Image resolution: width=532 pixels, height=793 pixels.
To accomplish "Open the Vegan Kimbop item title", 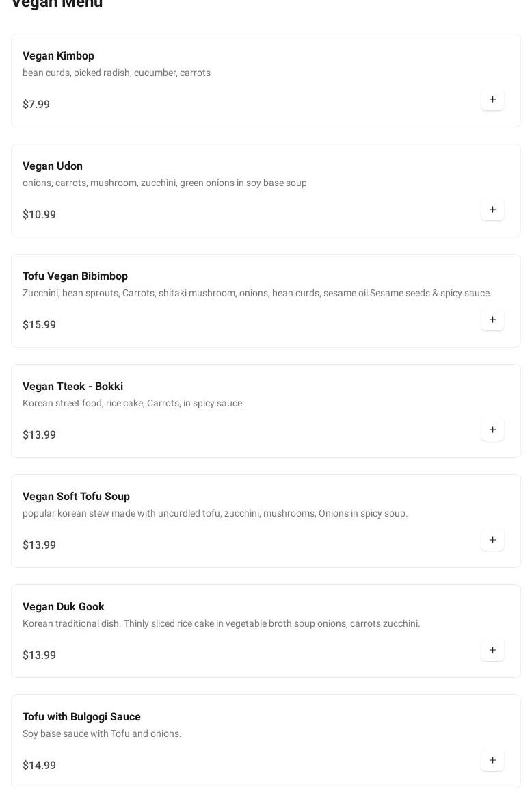I will pyautogui.click(x=58, y=56).
